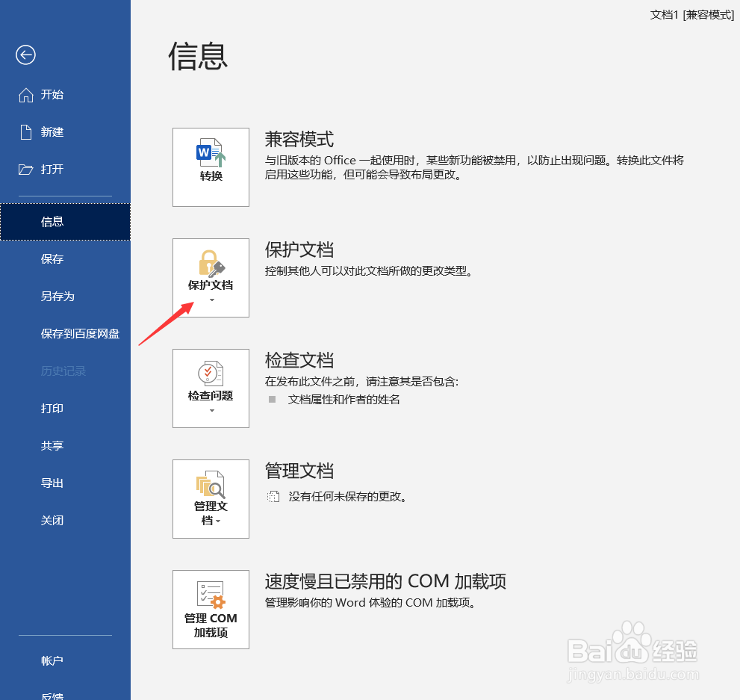Click the New blank page icon
This screenshot has height=700, width=740.
point(26,132)
